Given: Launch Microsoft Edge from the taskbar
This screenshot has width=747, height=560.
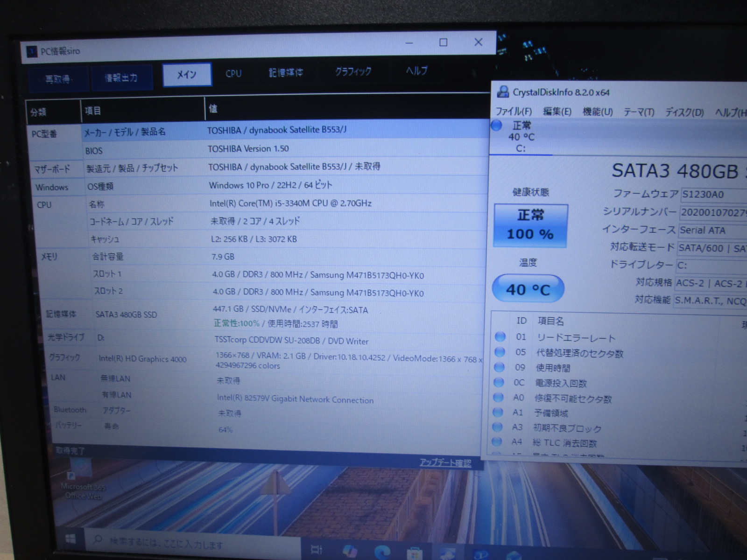Looking at the screenshot, I should tap(382, 553).
